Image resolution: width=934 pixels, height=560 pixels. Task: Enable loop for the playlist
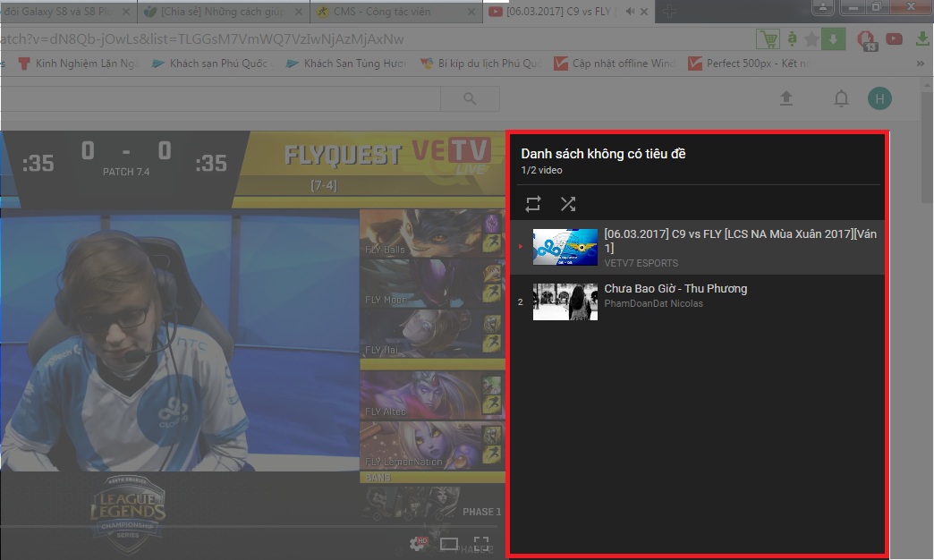533,204
